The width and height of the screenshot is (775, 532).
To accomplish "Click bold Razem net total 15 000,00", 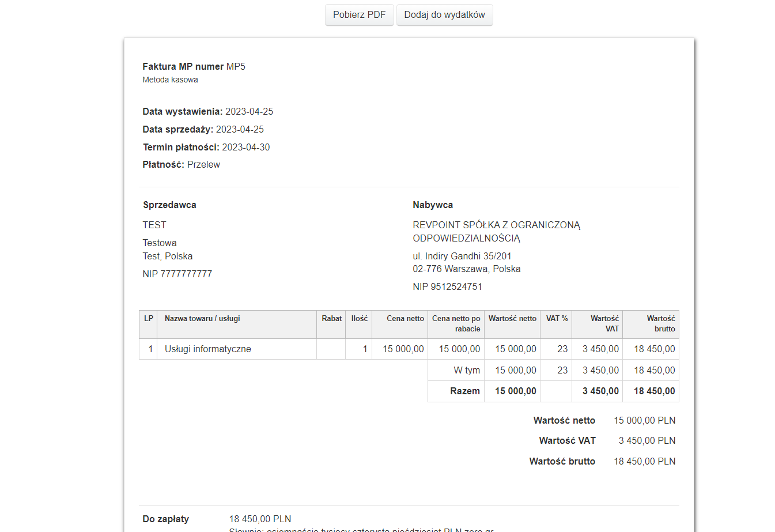I will [x=516, y=391].
